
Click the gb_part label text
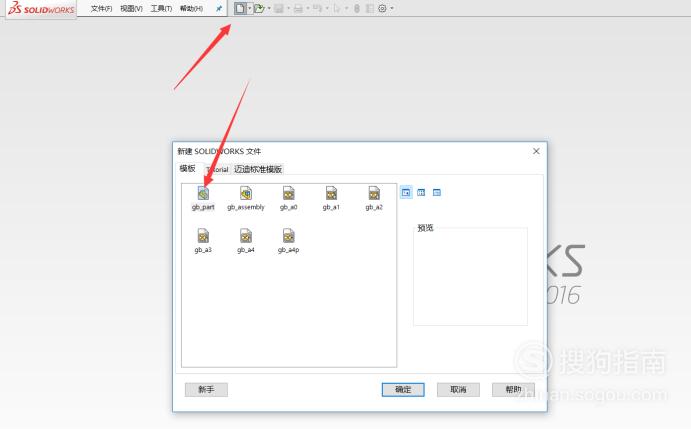point(203,207)
